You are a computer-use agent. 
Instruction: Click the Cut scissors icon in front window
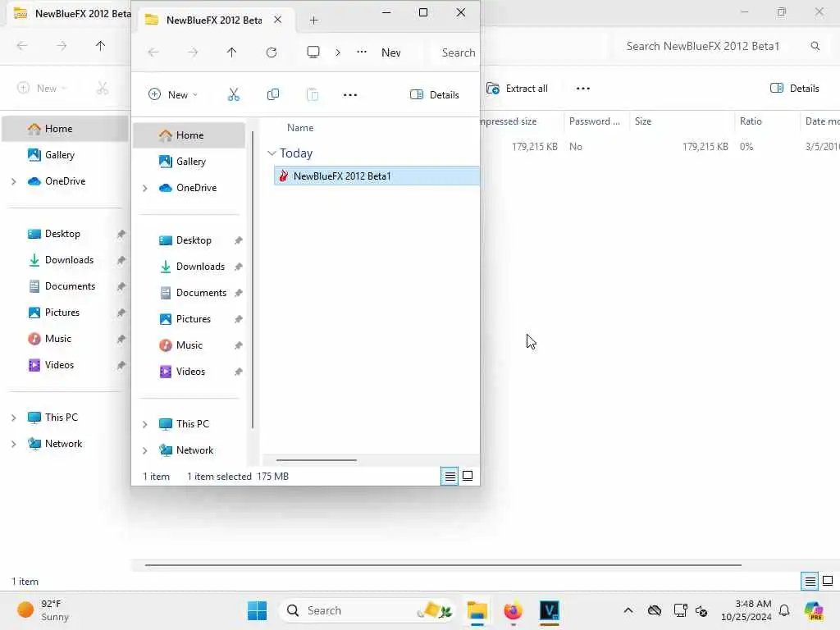pos(234,95)
